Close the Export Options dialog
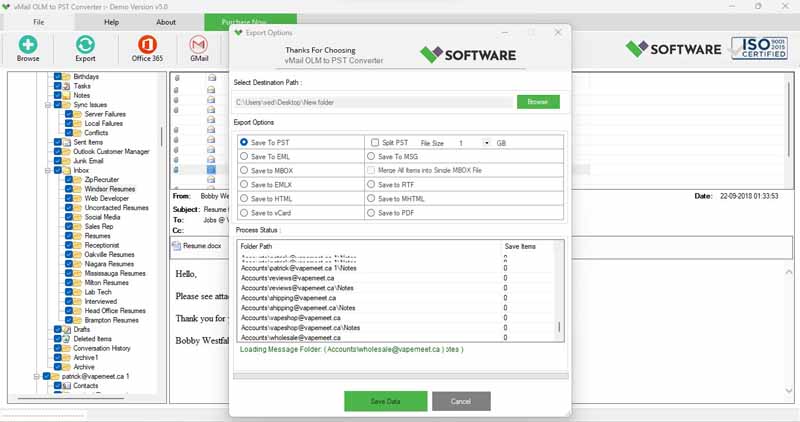 coord(558,32)
